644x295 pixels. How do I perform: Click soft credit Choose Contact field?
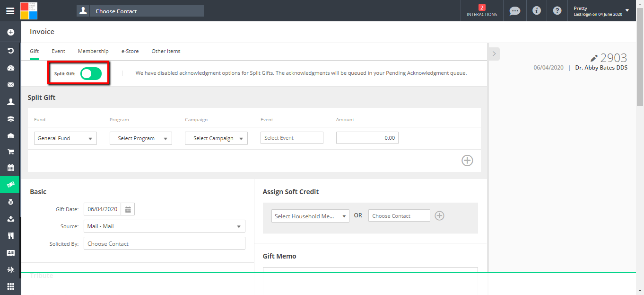point(399,215)
